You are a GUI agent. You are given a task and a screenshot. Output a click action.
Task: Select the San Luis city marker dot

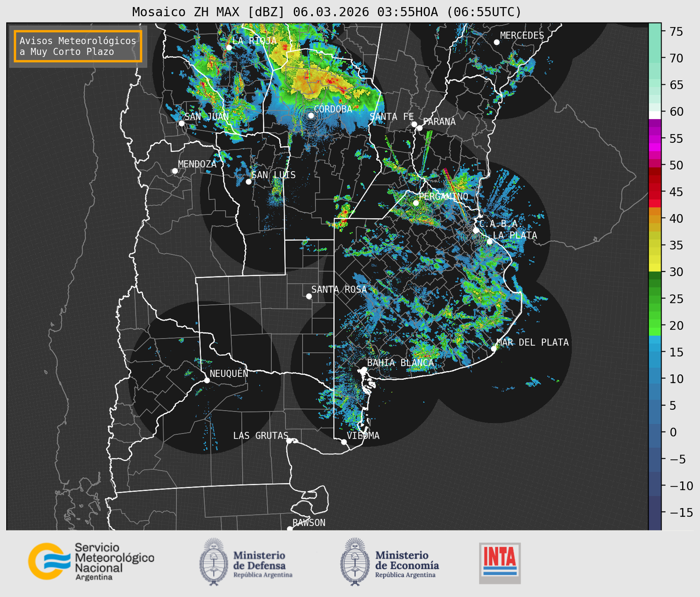[x=249, y=181]
